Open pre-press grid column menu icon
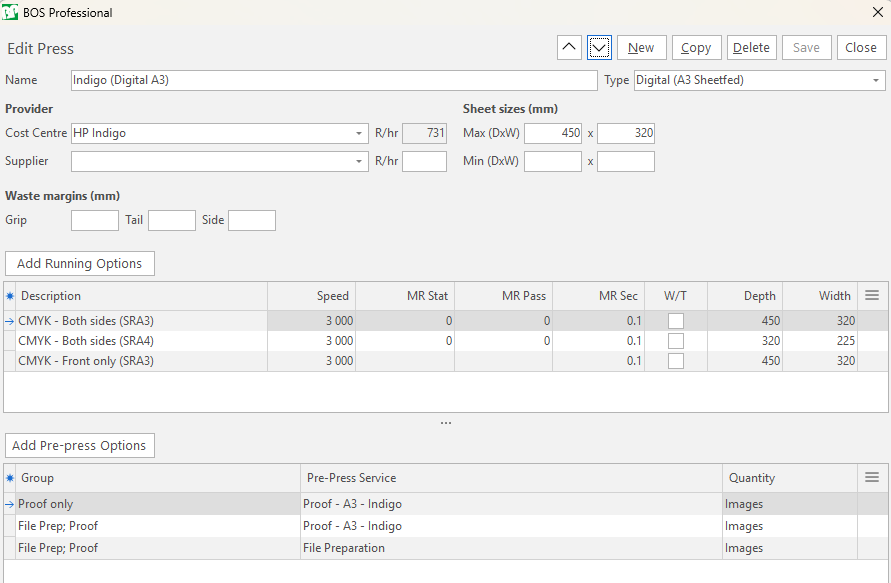Viewport: 891px width, 583px height. click(x=872, y=477)
